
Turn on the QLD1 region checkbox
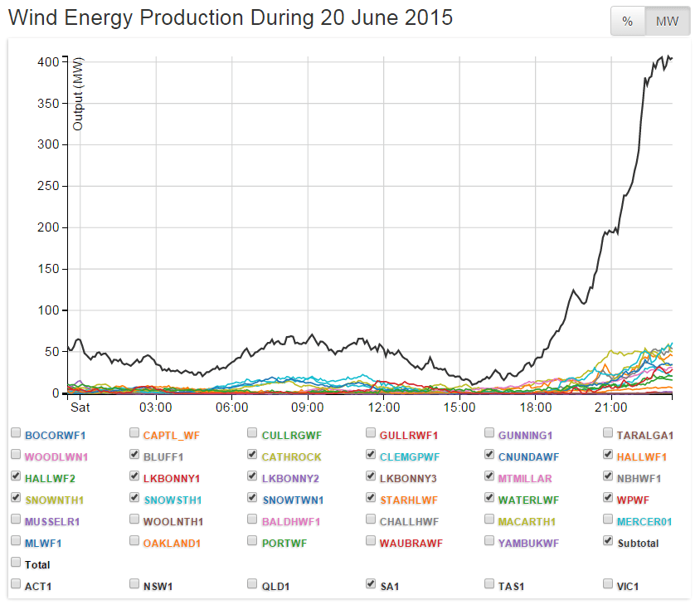pyautogui.click(x=253, y=584)
